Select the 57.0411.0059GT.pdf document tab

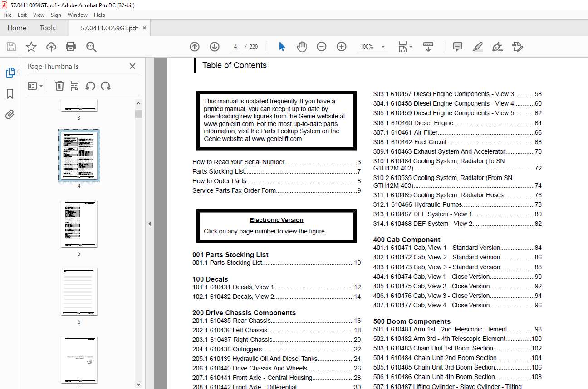[x=109, y=28]
